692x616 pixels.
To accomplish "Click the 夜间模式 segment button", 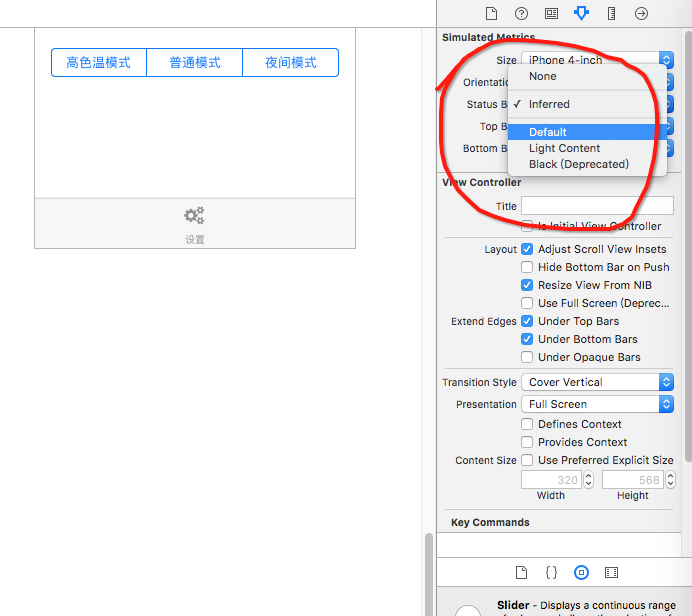I will [290, 62].
